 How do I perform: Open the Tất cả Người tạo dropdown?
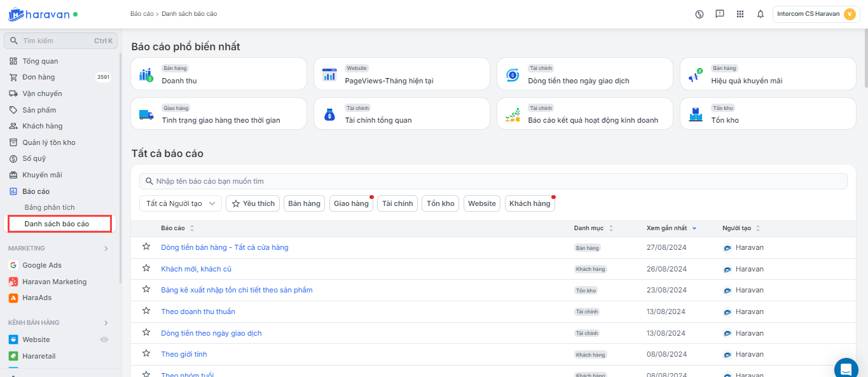coord(180,203)
